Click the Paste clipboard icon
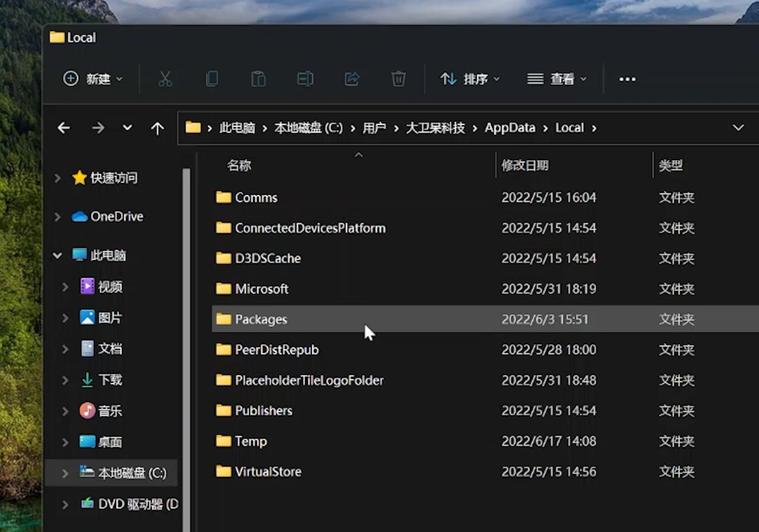The height and width of the screenshot is (532, 759). pyautogui.click(x=258, y=79)
